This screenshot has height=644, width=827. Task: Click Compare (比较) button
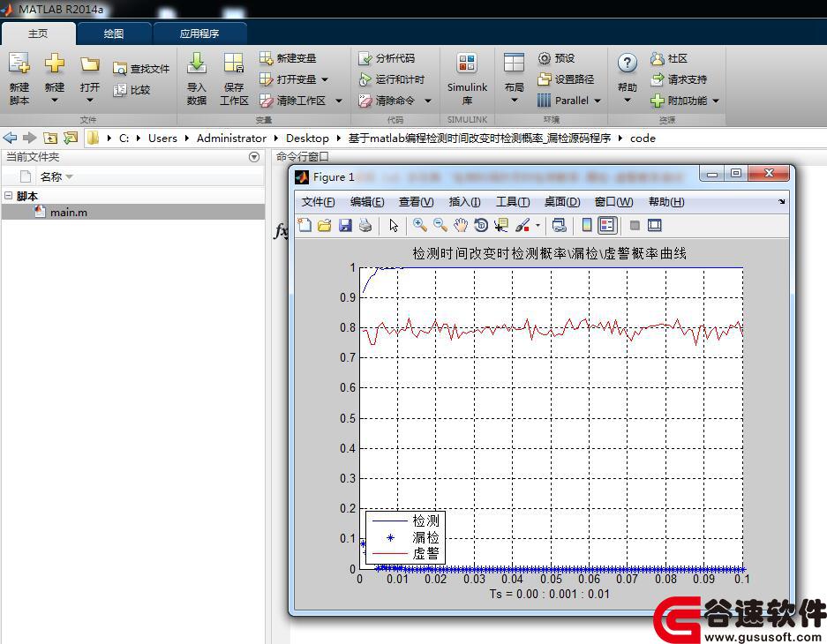pyautogui.click(x=132, y=90)
